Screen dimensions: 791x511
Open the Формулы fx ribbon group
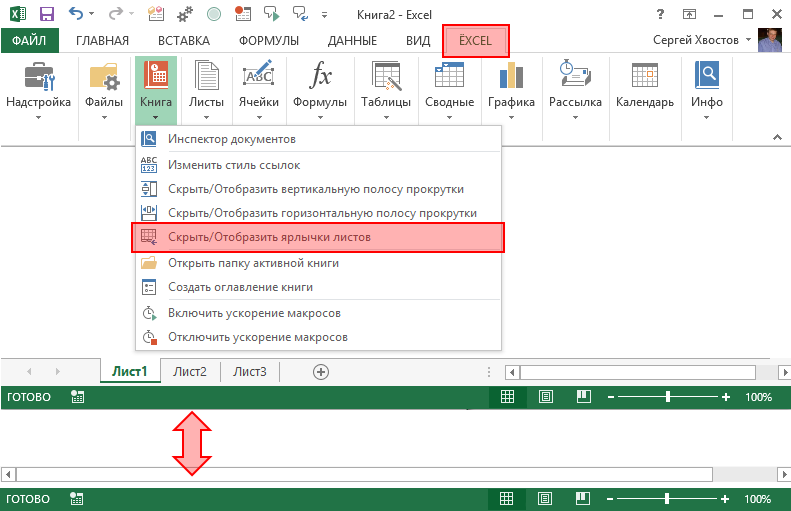coord(320,91)
